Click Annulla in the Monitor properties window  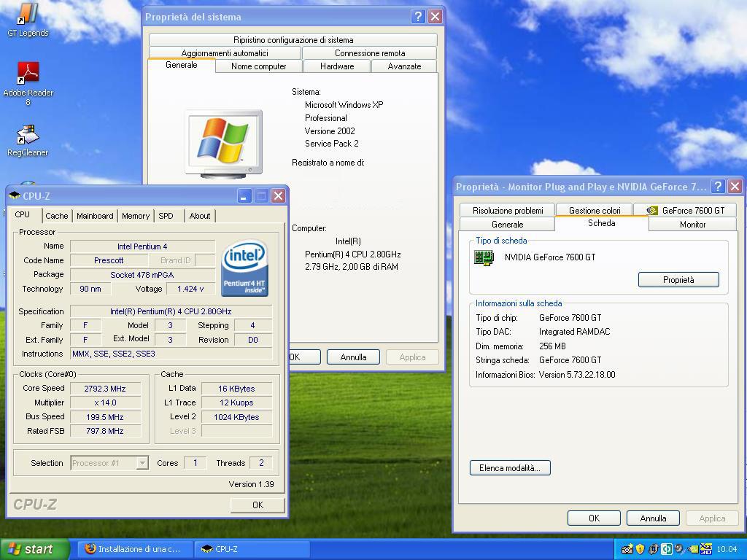(x=653, y=518)
